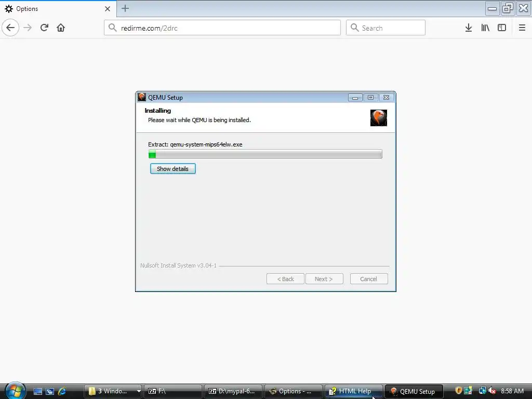Go to the home page icon
Viewport: 532px width, 399px height.
tap(61, 28)
